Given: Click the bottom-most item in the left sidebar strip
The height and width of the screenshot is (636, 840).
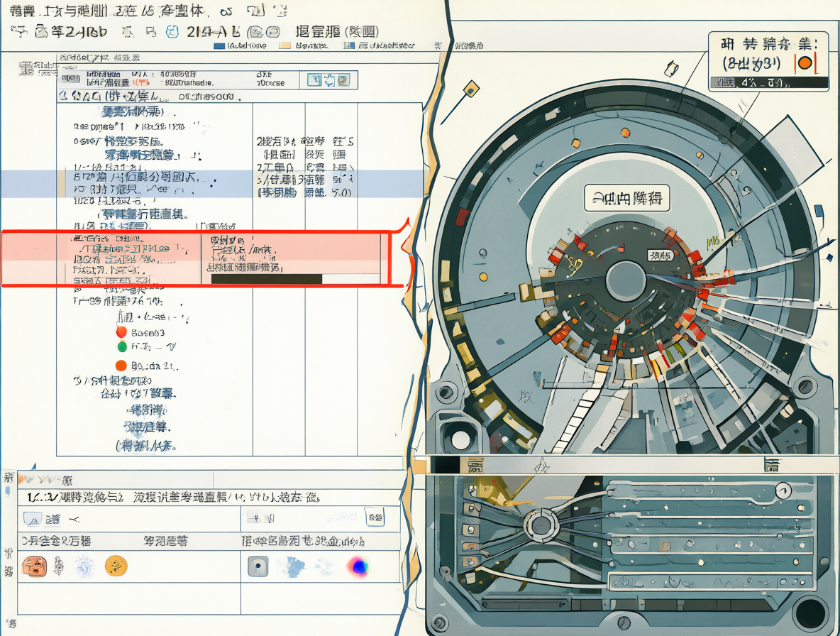Looking at the screenshot, I should (x=11, y=623).
